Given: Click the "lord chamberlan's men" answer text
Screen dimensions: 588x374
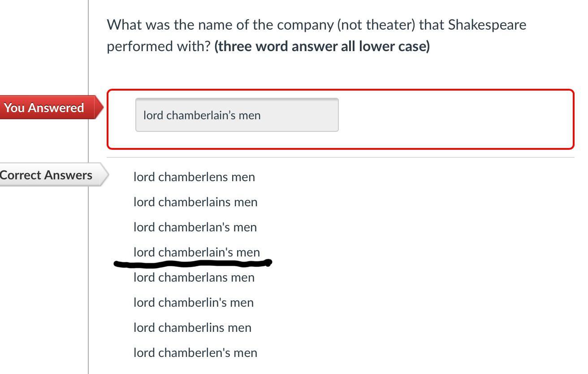Looking at the screenshot, I should 195,227.
